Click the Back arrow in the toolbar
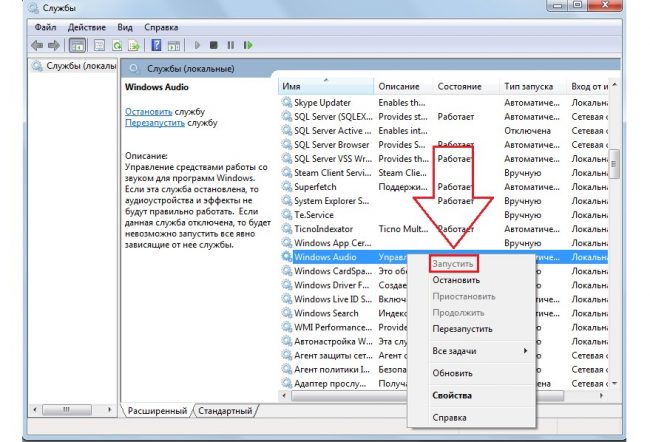650x442 pixels. point(37,45)
